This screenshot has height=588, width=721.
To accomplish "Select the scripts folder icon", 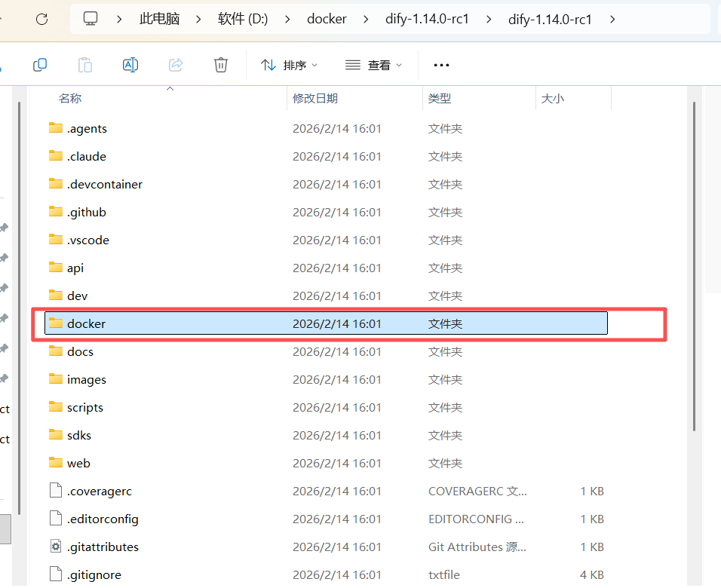I will (56, 407).
